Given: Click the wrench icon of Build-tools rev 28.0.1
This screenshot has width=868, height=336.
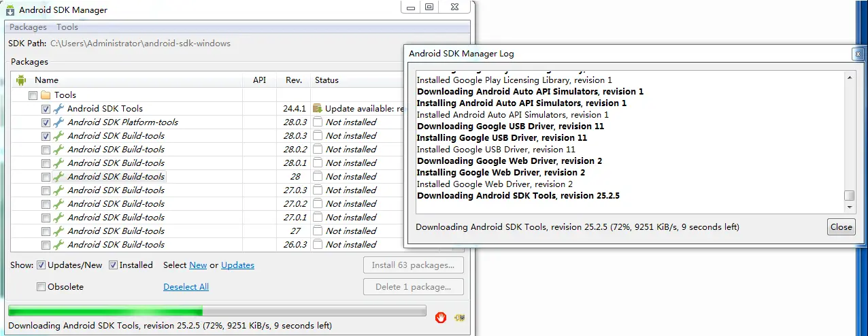Looking at the screenshot, I should pyautogui.click(x=59, y=163).
